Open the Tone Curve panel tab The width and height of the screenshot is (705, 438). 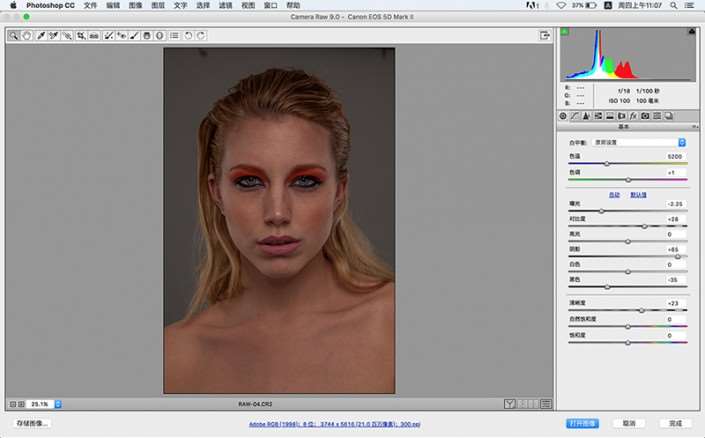(575, 116)
